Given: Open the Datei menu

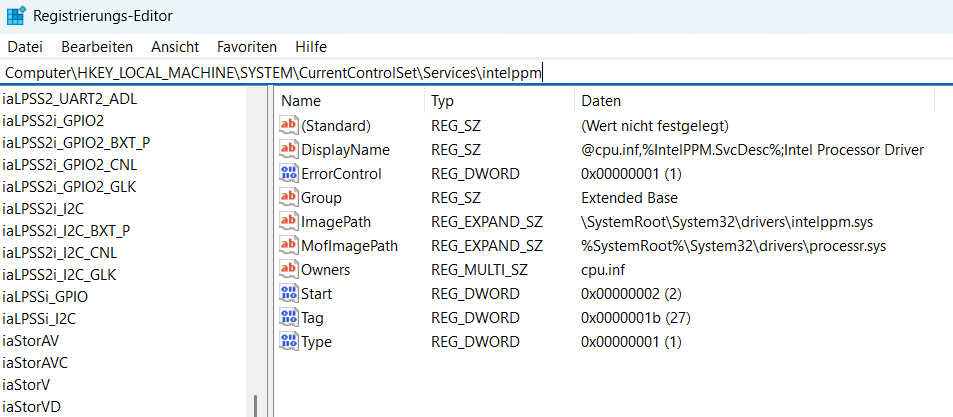Looking at the screenshot, I should pyautogui.click(x=25, y=47).
